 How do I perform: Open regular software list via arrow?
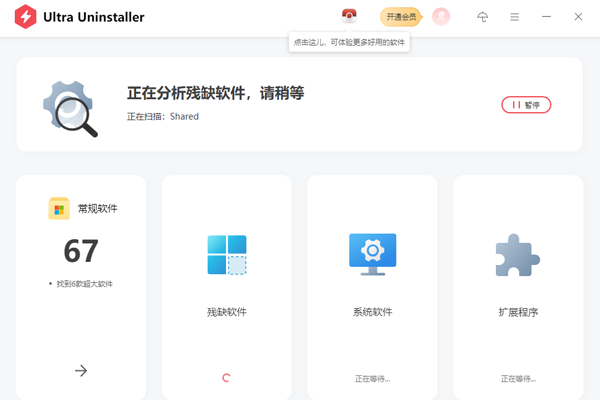[x=81, y=371]
